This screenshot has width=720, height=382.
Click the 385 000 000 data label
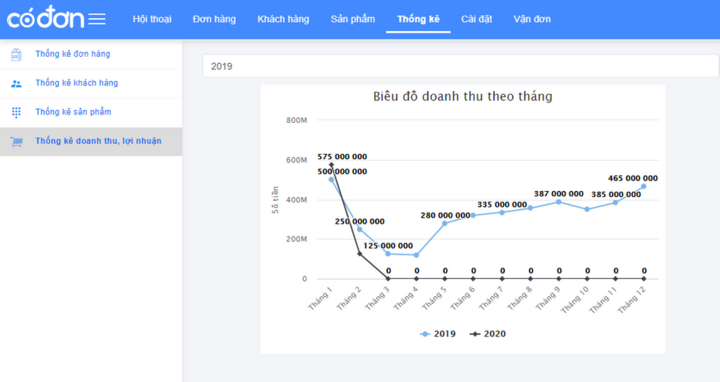[616, 195]
